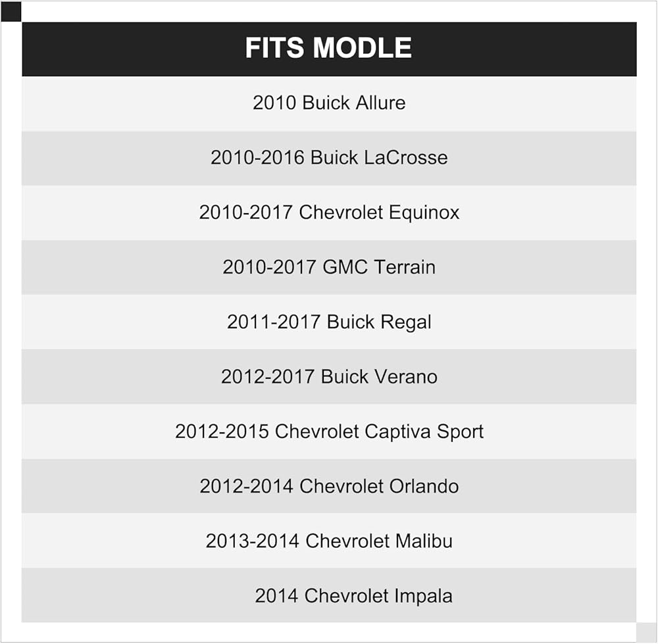Image resolution: width=658 pixels, height=644 pixels.
Task: Click the FITS MODLE header title
Action: pos(328,48)
